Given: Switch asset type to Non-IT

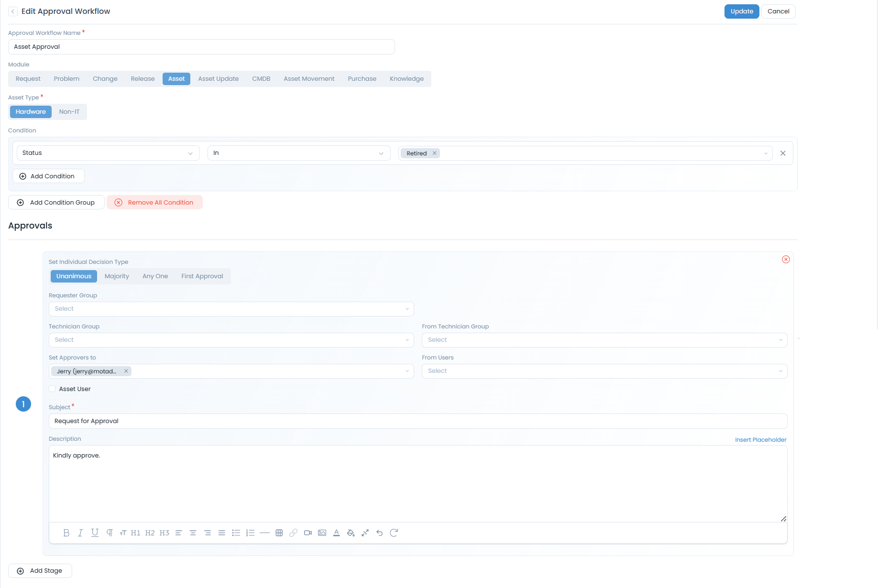Looking at the screenshot, I should point(69,112).
